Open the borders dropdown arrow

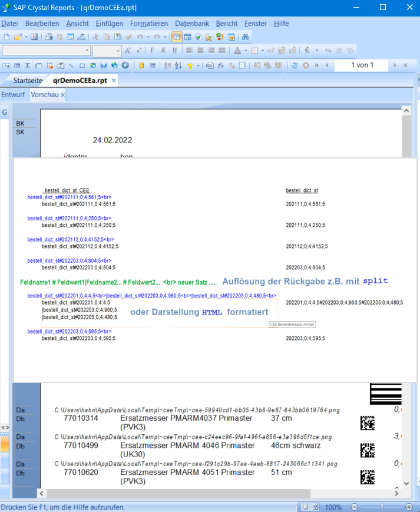[x=263, y=51]
